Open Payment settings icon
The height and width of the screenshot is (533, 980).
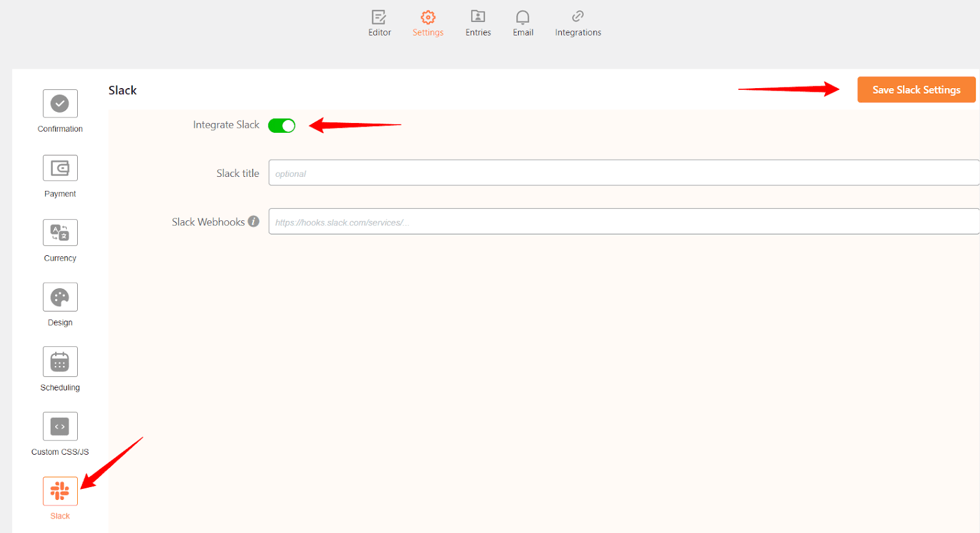[x=60, y=168]
